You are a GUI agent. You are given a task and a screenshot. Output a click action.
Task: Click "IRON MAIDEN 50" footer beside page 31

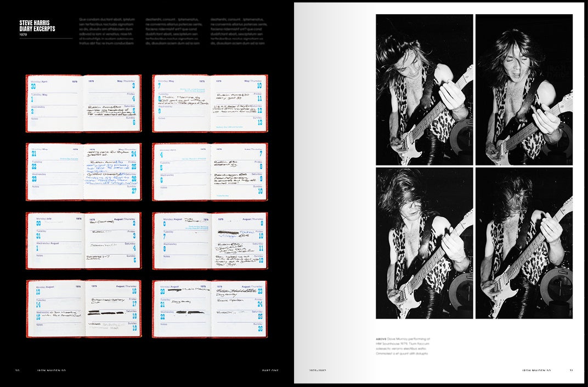pyautogui.click(x=536, y=371)
